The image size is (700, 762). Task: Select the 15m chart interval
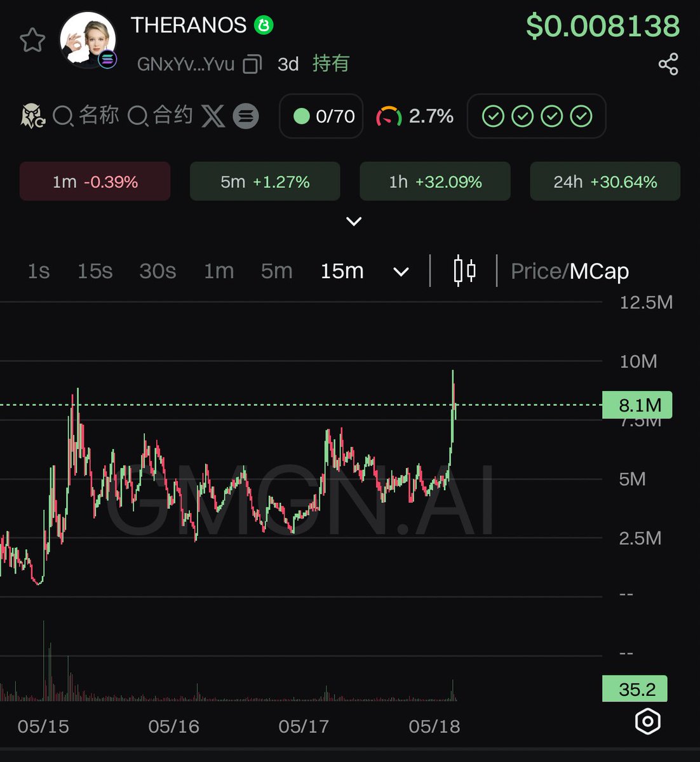coord(342,271)
